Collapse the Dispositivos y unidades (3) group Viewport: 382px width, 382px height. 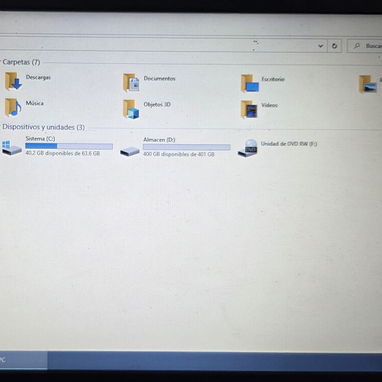[x=43, y=127]
